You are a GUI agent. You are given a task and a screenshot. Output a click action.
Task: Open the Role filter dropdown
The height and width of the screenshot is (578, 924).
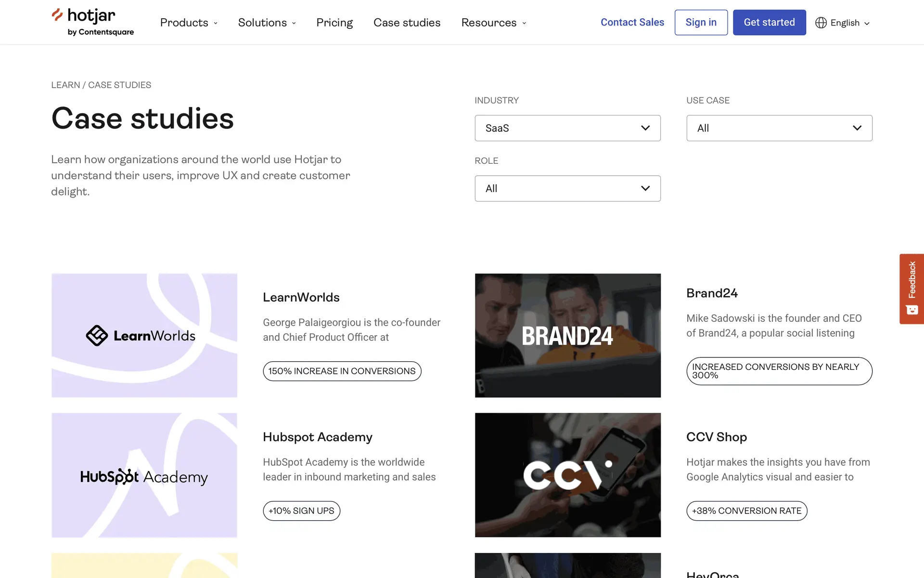(567, 188)
